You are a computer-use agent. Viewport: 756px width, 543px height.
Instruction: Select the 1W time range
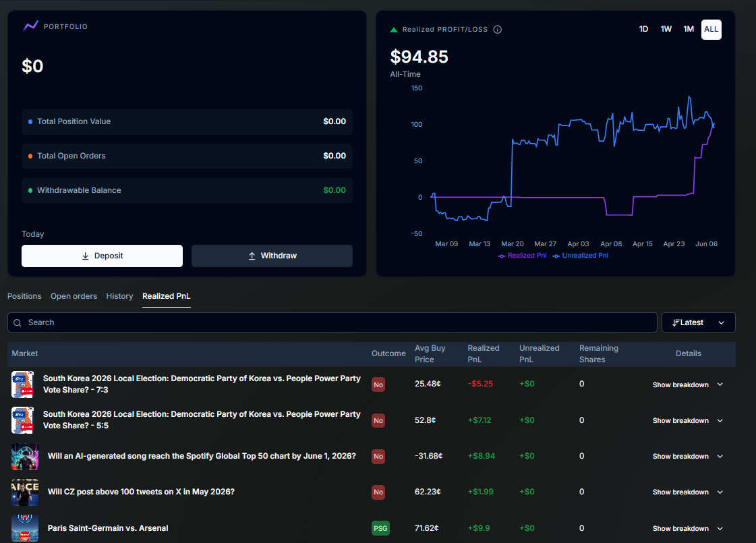[x=666, y=30]
